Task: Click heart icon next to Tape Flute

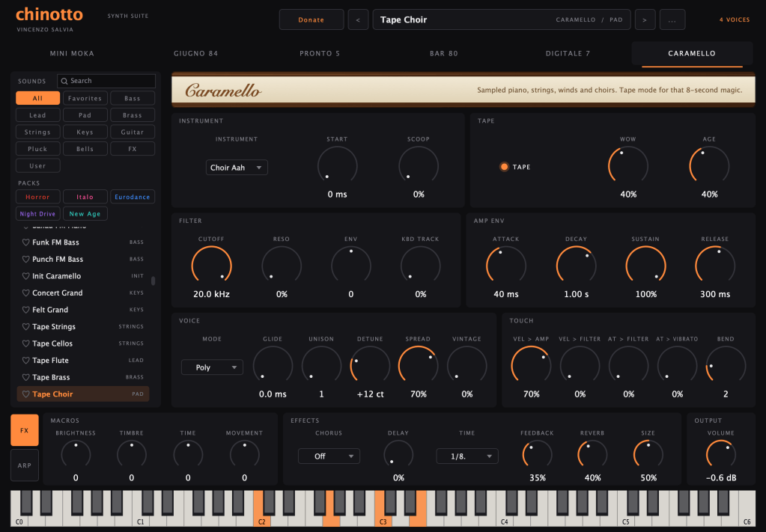Action: (26, 361)
